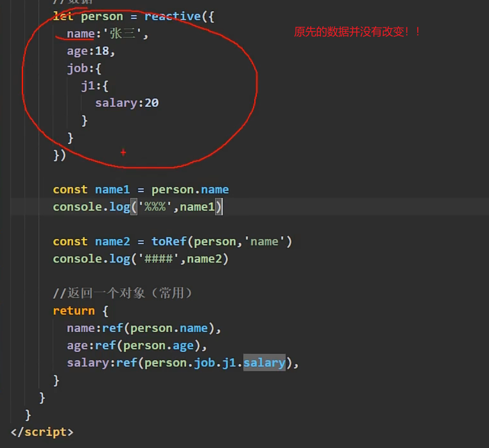489x448 pixels.
Task: Click the red note '原先的数据并没有改变'
Action: click(357, 32)
